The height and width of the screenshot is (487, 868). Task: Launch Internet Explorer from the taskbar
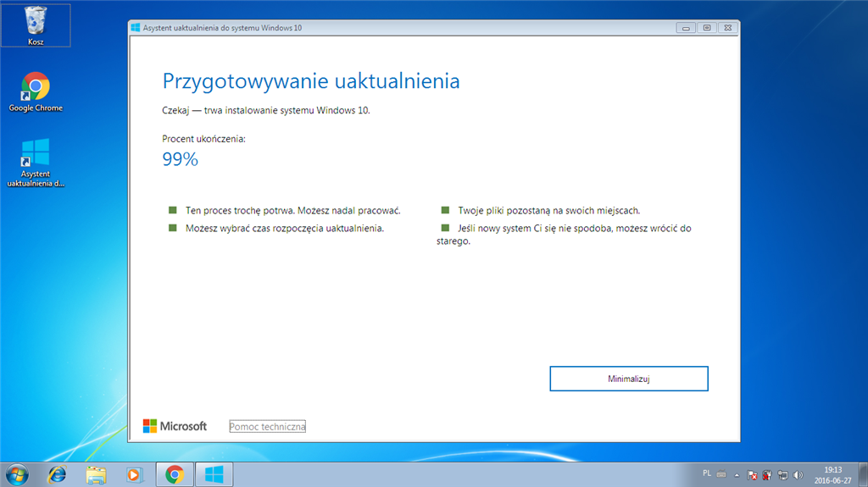(x=57, y=475)
